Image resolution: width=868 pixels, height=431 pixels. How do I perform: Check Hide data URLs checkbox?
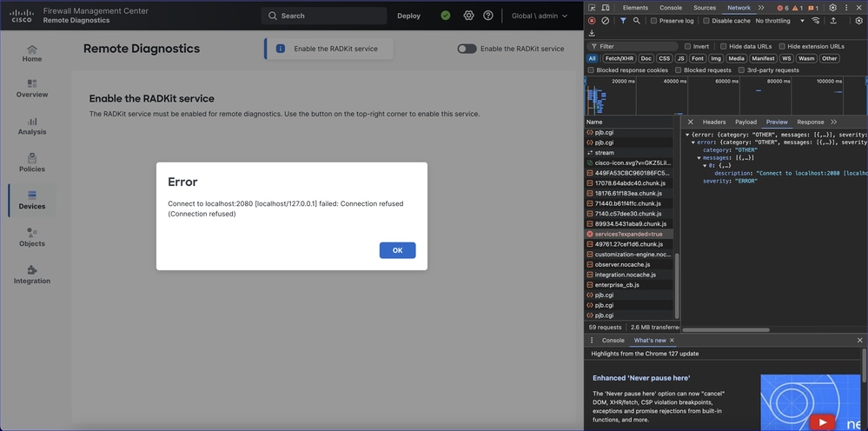(724, 46)
